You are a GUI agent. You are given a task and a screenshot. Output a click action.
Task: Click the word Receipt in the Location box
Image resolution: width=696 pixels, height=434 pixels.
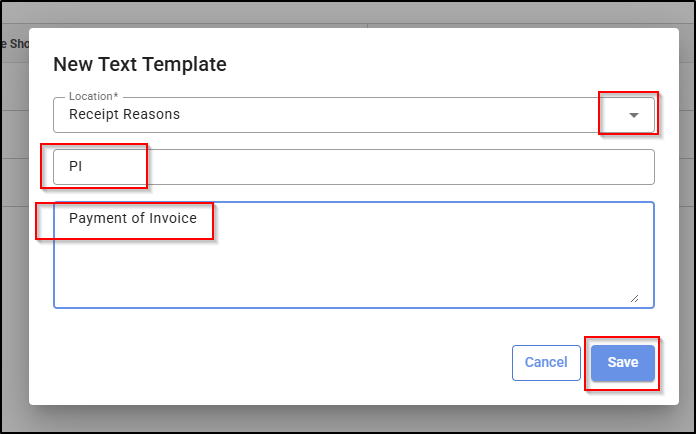click(94, 114)
